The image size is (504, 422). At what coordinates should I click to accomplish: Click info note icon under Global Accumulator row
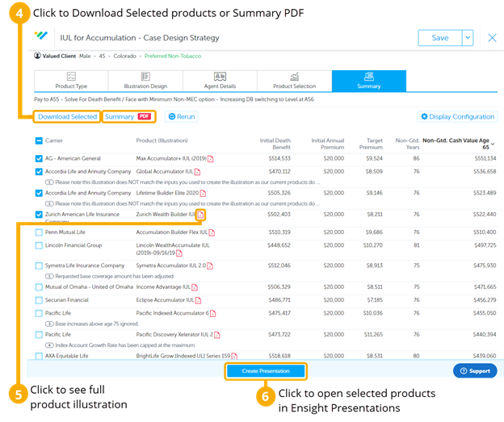click(x=49, y=182)
